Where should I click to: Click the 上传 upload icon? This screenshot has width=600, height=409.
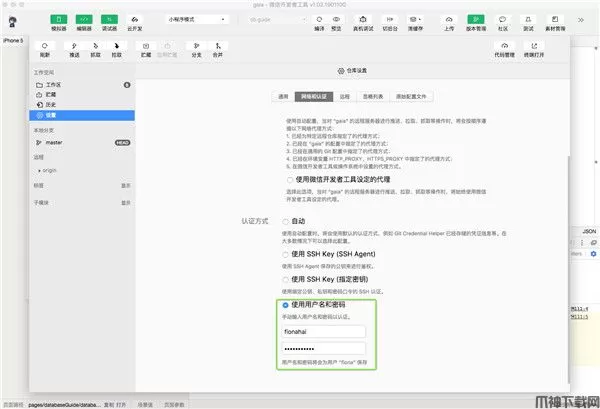(449, 19)
